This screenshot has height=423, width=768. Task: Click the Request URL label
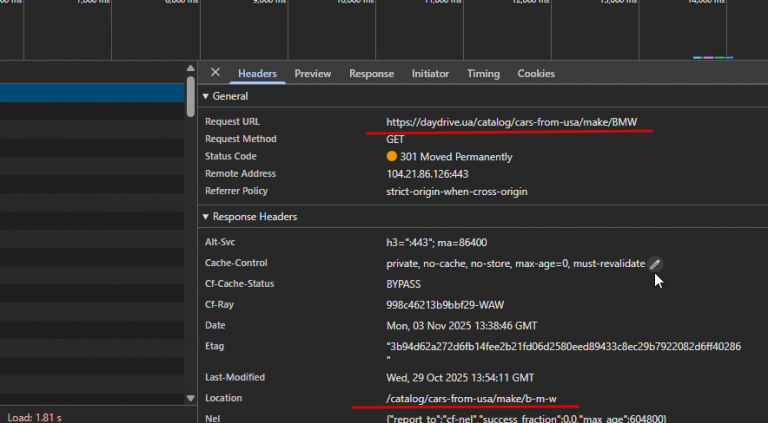[232, 121]
